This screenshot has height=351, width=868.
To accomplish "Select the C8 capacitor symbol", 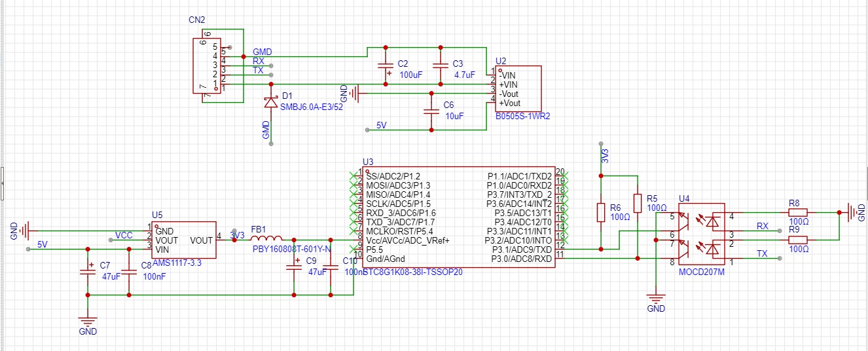I will click(x=129, y=272).
